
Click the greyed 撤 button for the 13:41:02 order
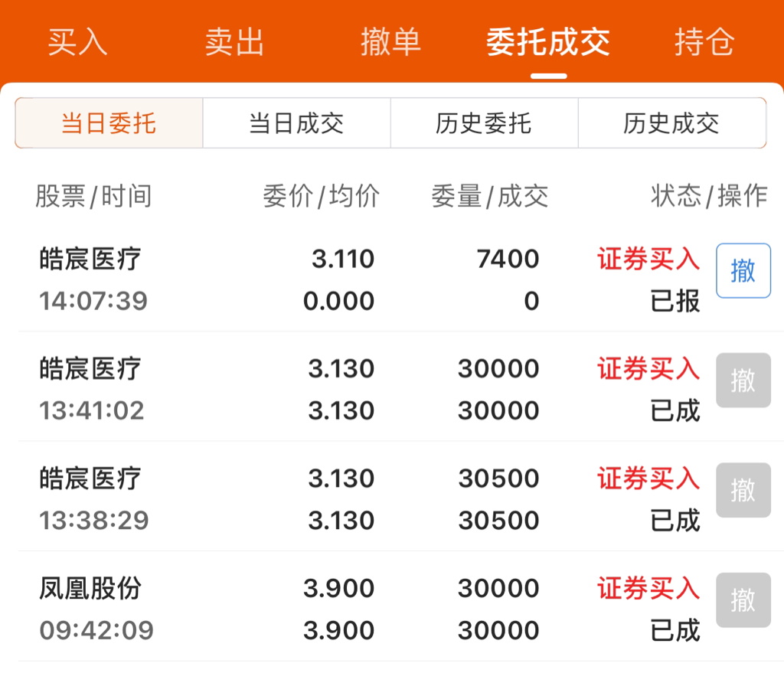(743, 380)
